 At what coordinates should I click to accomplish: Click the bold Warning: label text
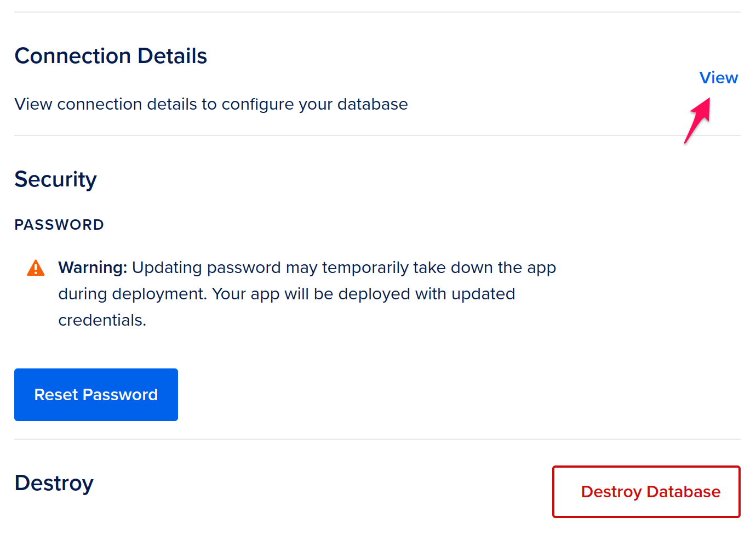(93, 268)
